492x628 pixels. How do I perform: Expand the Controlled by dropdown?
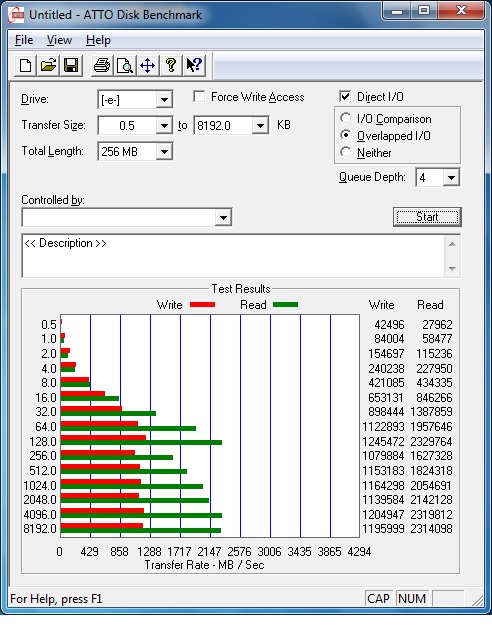223,217
